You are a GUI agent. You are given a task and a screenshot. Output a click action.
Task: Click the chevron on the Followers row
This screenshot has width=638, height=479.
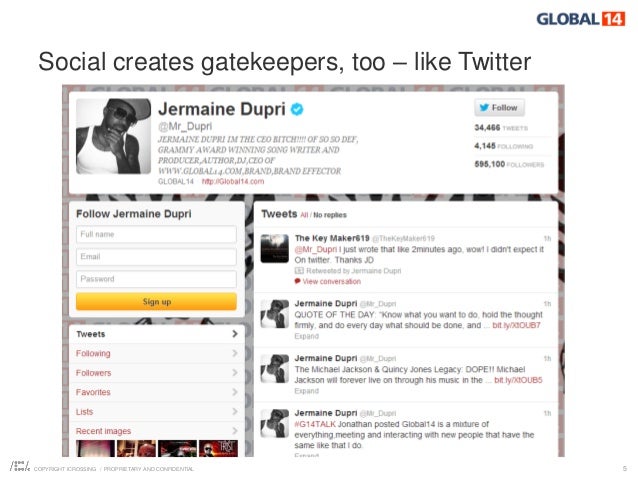(x=235, y=372)
